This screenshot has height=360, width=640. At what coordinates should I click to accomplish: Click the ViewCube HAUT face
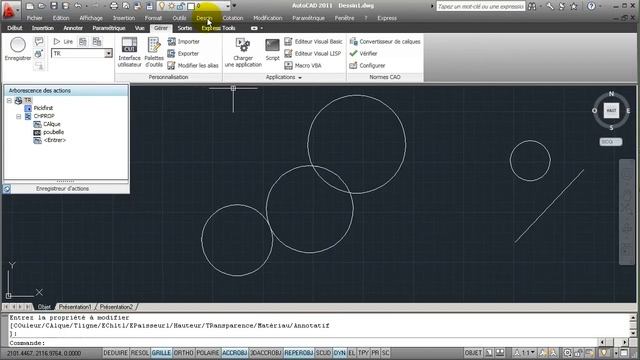[611, 111]
